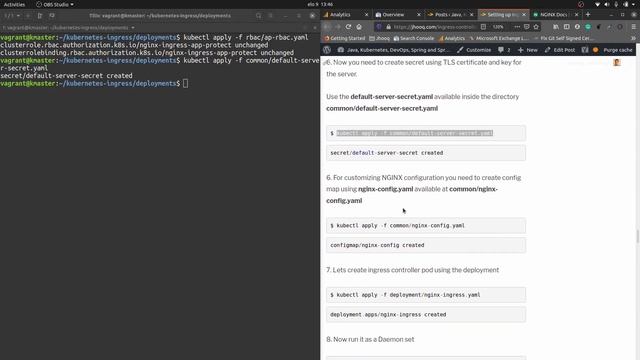Go back in browser history
640x360 pixels.
pos(327,27)
